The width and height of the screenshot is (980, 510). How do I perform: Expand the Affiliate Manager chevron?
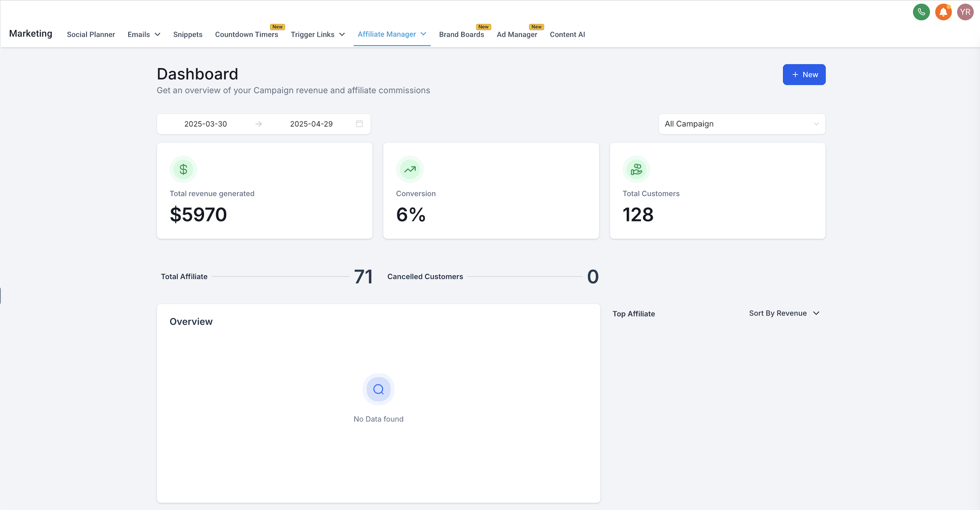pos(423,34)
